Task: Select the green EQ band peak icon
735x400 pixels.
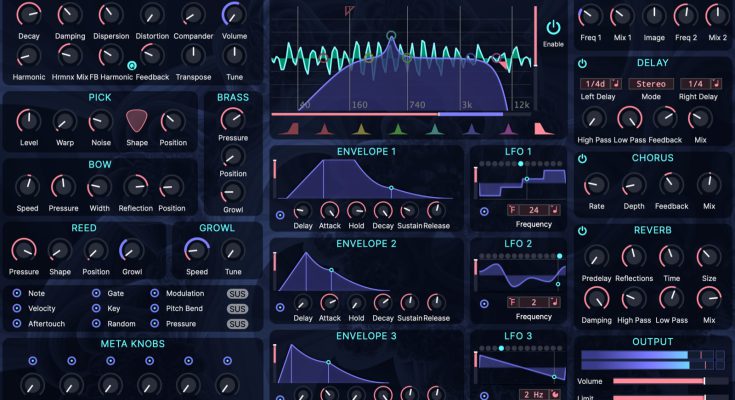Action: [397, 127]
